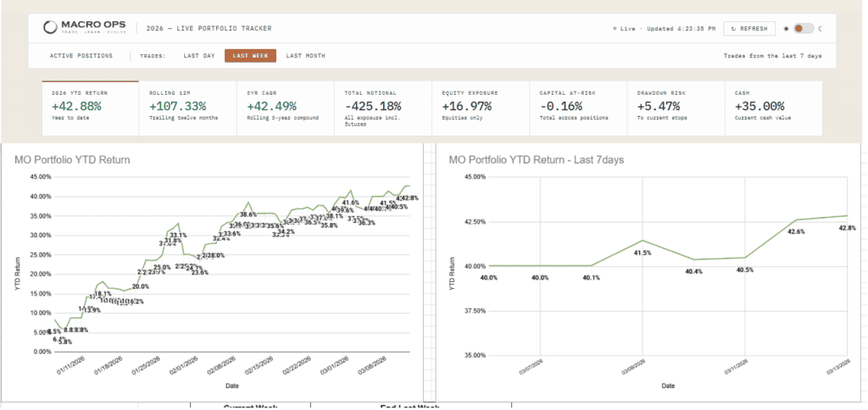Select the Last Week trades filter
Screen dimensions: 868x410
pos(250,56)
